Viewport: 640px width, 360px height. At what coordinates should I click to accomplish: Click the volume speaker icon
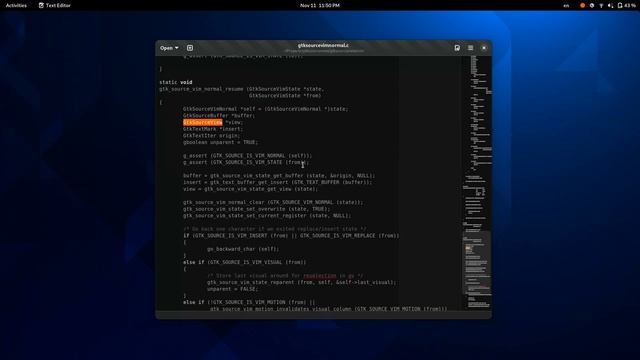point(610,5)
